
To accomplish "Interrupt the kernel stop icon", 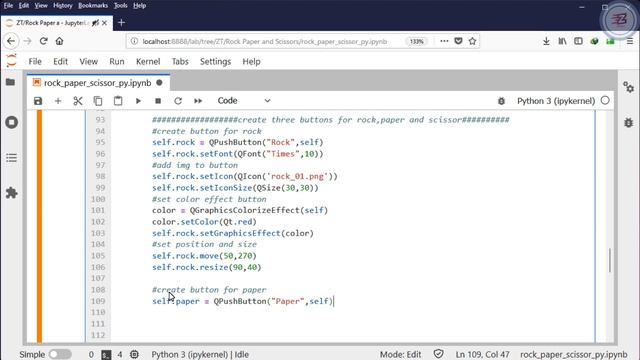I will (158, 101).
